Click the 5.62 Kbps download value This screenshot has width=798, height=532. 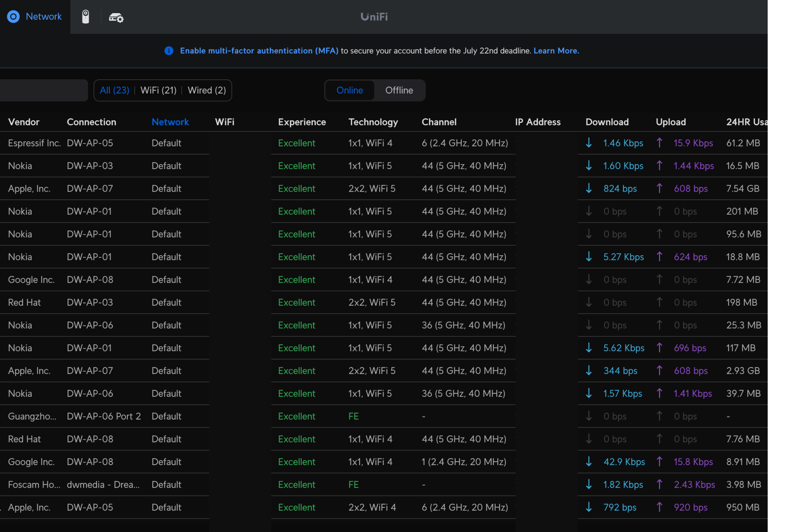624,348
